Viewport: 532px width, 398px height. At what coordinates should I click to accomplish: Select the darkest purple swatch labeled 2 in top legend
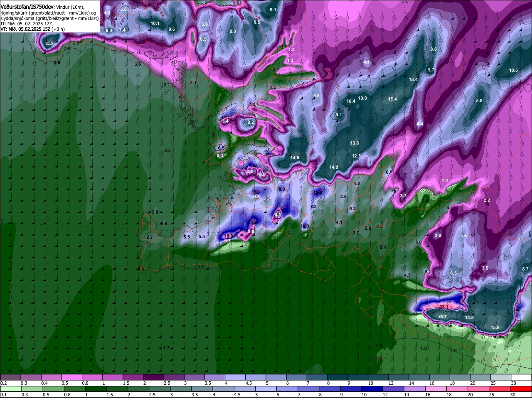(x=154, y=377)
